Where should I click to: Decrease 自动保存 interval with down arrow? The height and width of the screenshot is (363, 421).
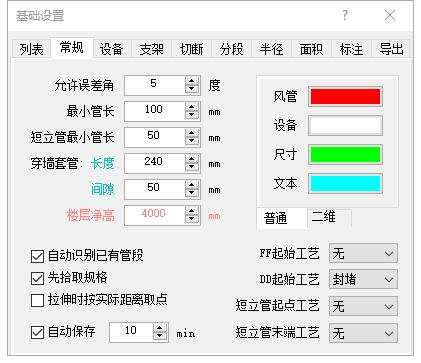click(160, 336)
